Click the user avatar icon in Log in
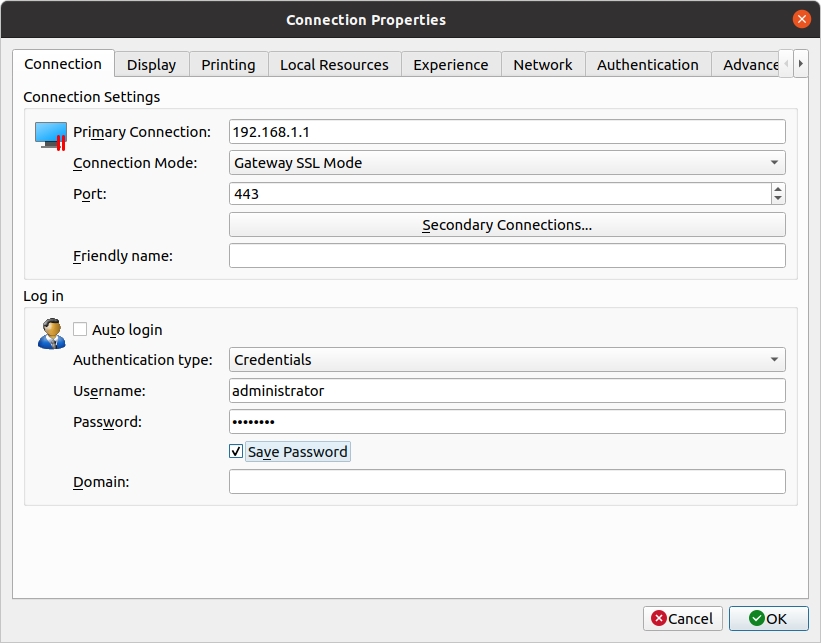This screenshot has width=821, height=643. pyautogui.click(x=50, y=333)
